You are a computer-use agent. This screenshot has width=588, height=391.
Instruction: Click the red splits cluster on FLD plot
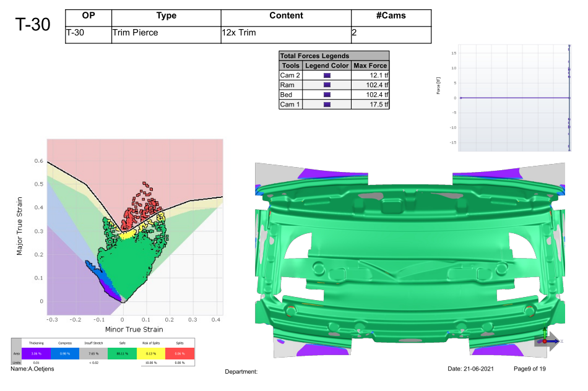pos(142,208)
